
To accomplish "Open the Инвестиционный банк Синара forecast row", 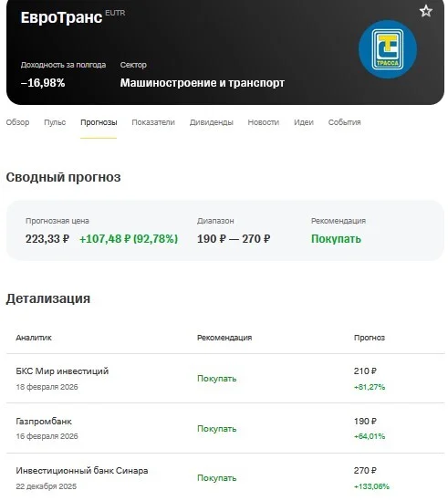I will pyautogui.click(x=225, y=478).
